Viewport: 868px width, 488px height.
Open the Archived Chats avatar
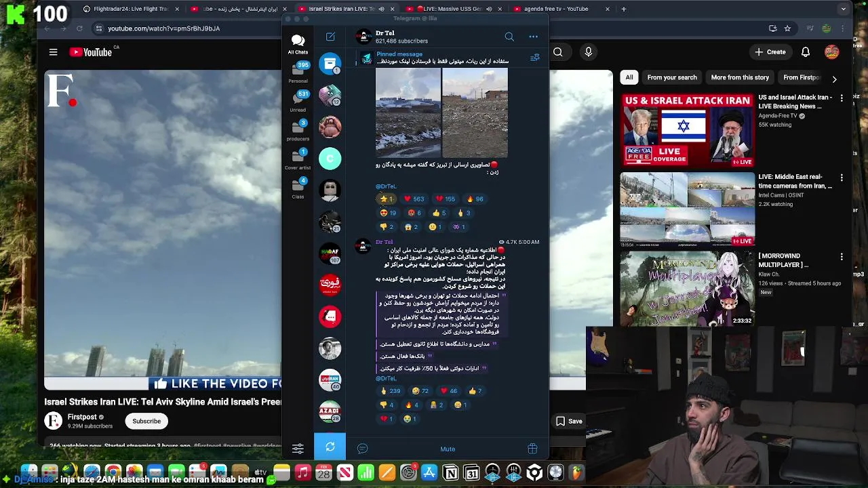330,63
